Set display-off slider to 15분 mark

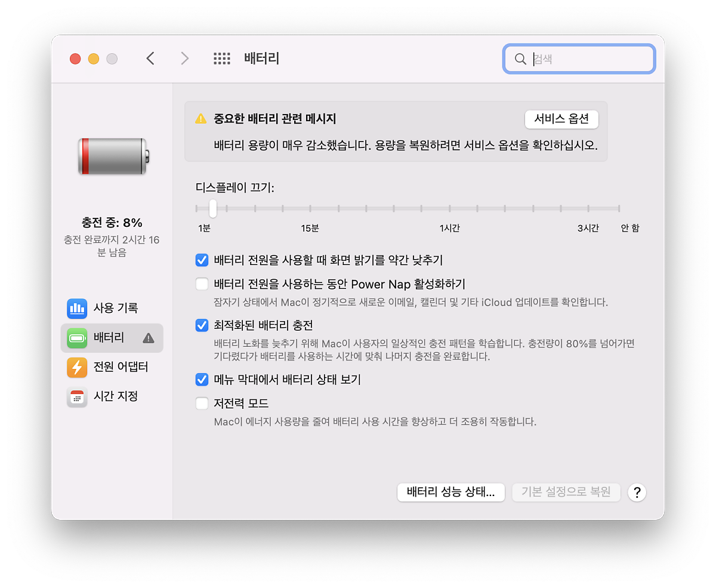pos(310,208)
